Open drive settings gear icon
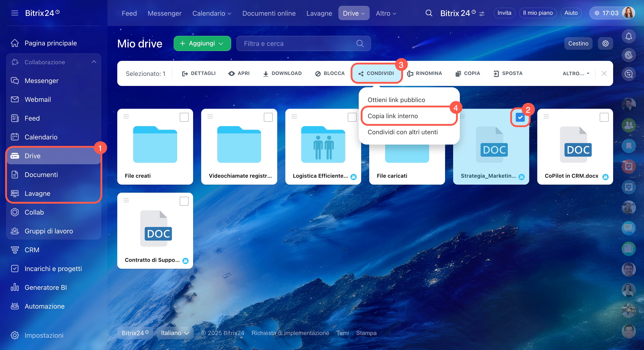Viewport: 644px width, 350px height. pyautogui.click(x=605, y=43)
